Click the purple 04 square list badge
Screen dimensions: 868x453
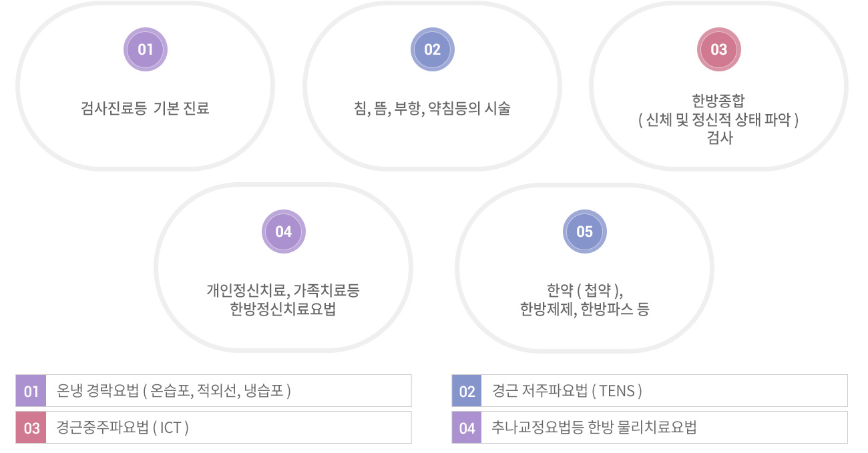tap(467, 428)
